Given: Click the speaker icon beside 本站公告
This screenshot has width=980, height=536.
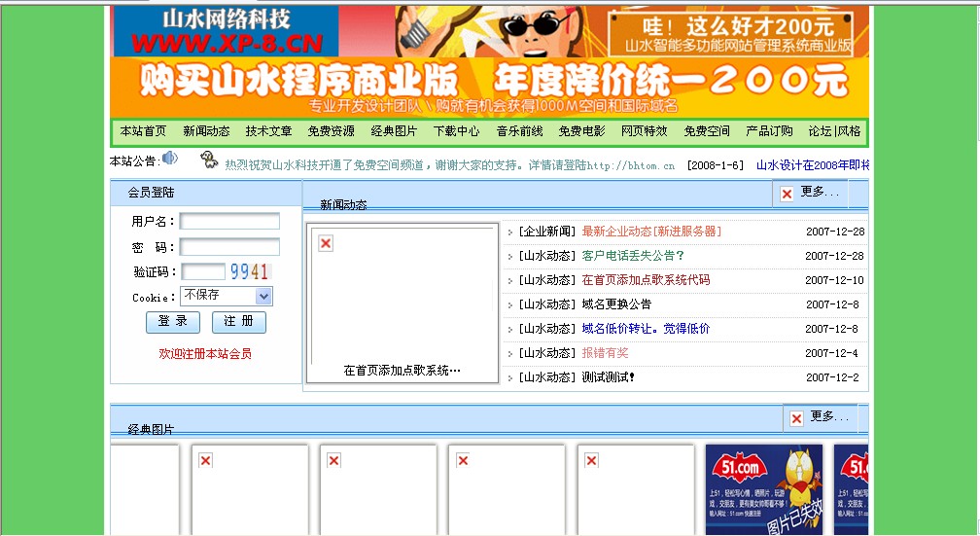Looking at the screenshot, I should click(x=170, y=159).
